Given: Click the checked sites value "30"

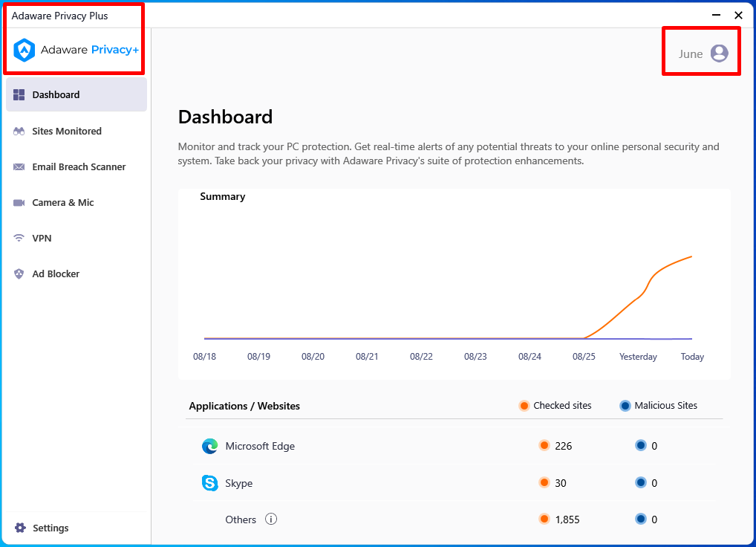Looking at the screenshot, I should [x=560, y=483].
